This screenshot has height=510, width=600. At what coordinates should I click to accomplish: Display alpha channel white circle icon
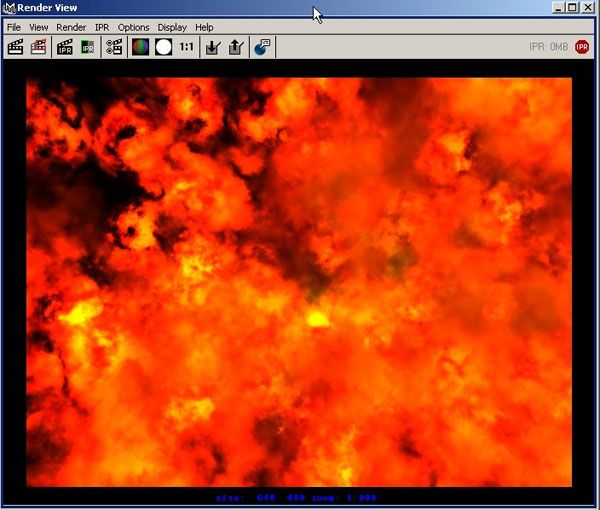point(163,46)
